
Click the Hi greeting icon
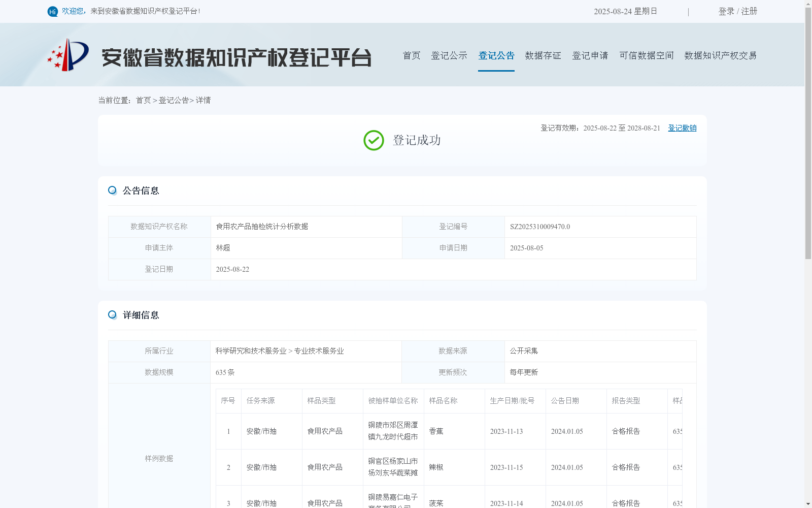(53, 11)
